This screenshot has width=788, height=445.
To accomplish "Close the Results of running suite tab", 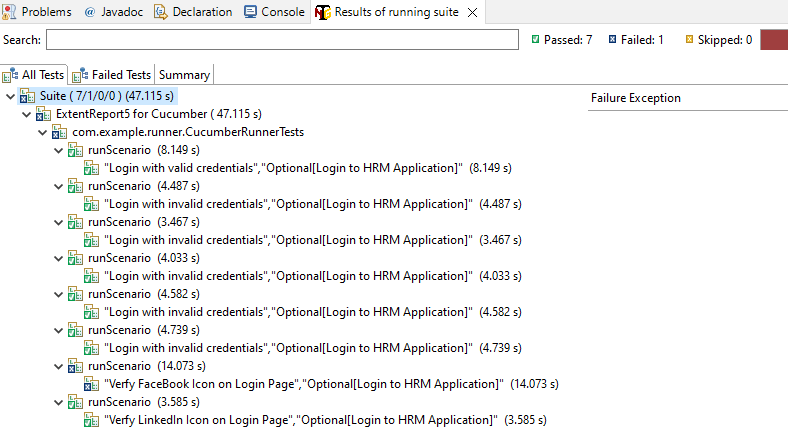I will [x=472, y=13].
